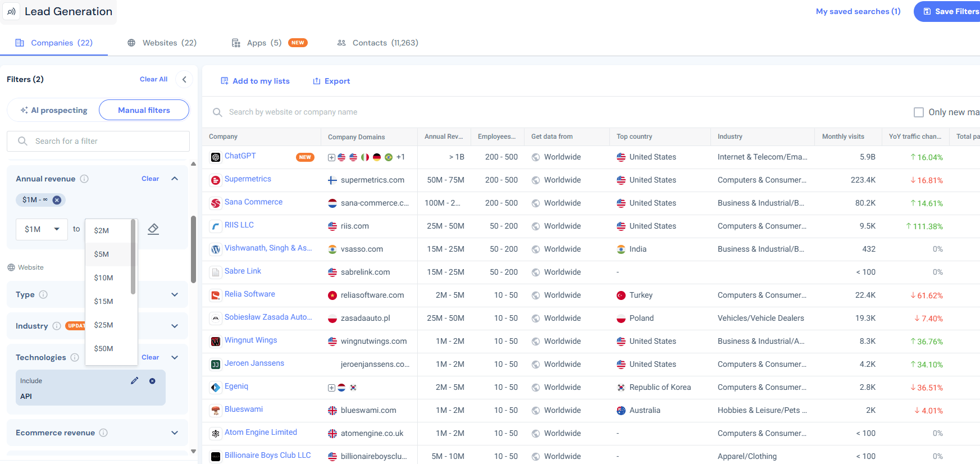Image resolution: width=980 pixels, height=464 pixels.
Task: Click the eraser icon beside the revenue range
Action: pos(153,229)
